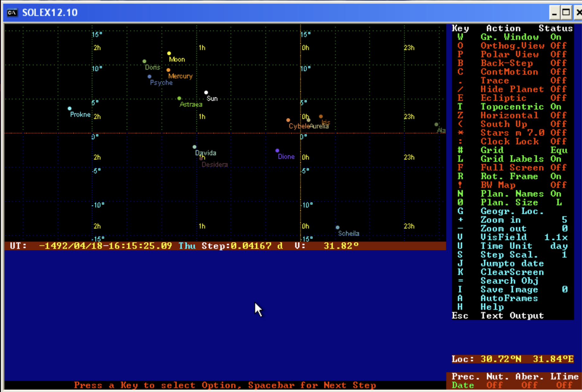This screenshot has width=582, height=392.
Task: Select the Astraea asteroid marker
Action: 179,98
